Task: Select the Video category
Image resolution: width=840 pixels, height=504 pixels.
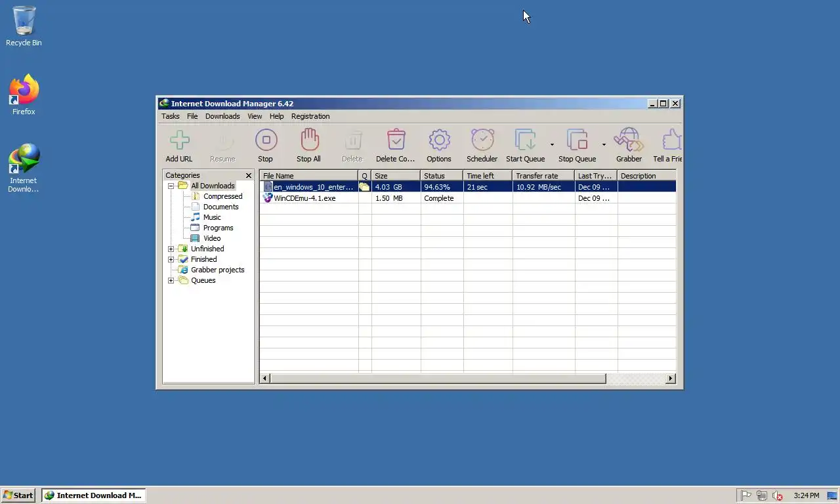Action: click(x=212, y=238)
